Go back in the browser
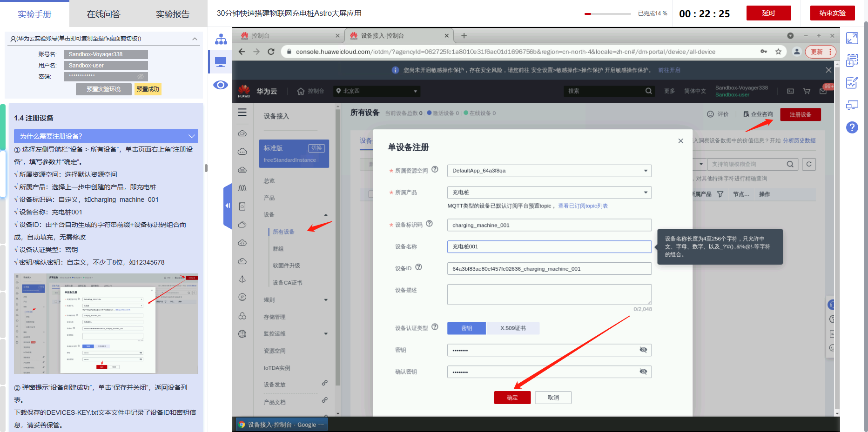The height and width of the screenshot is (432, 868). pos(242,52)
